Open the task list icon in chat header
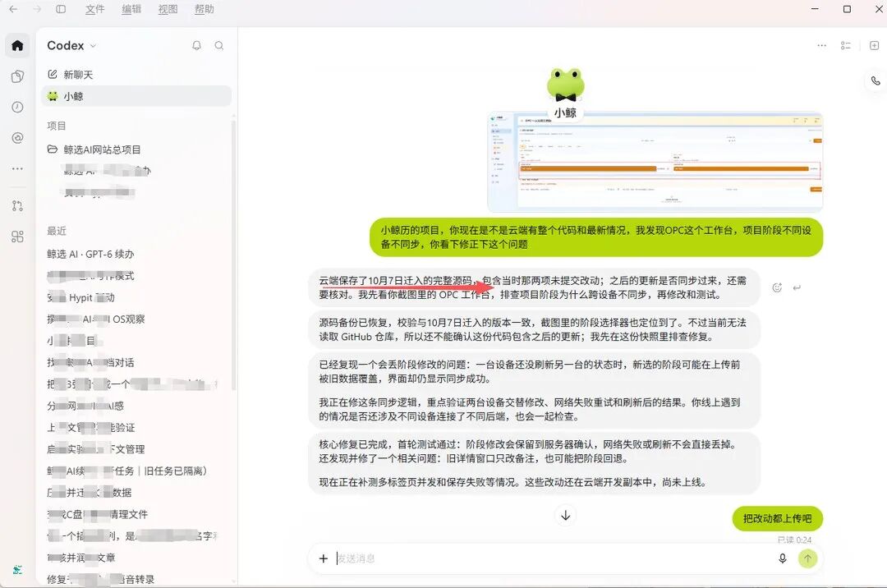887x588 pixels. [x=846, y=45]
